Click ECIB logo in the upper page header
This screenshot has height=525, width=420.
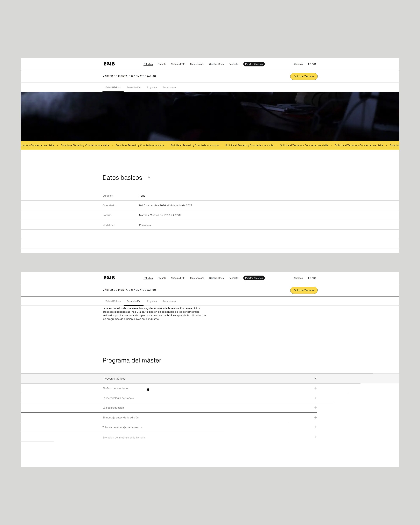coord(109,64)
